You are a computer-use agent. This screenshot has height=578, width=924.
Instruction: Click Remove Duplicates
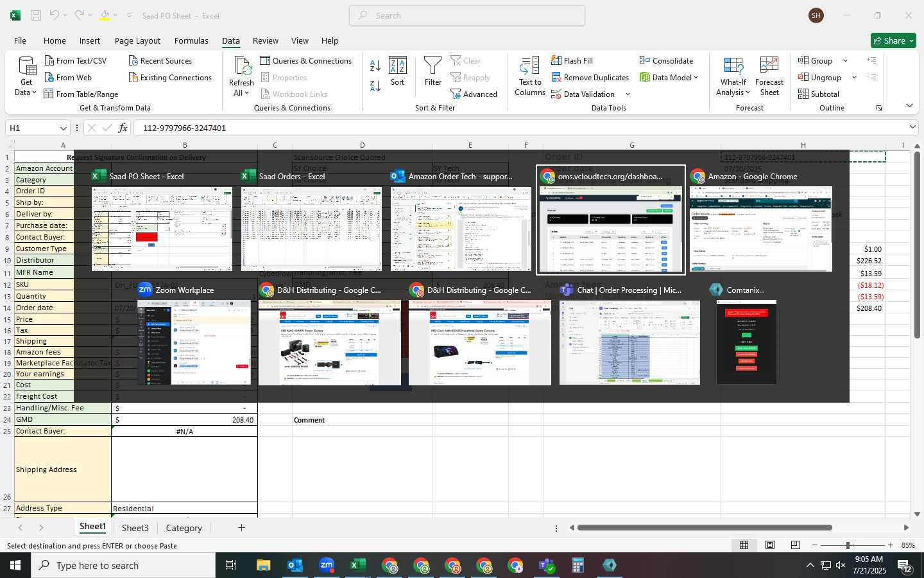[590, 77]
